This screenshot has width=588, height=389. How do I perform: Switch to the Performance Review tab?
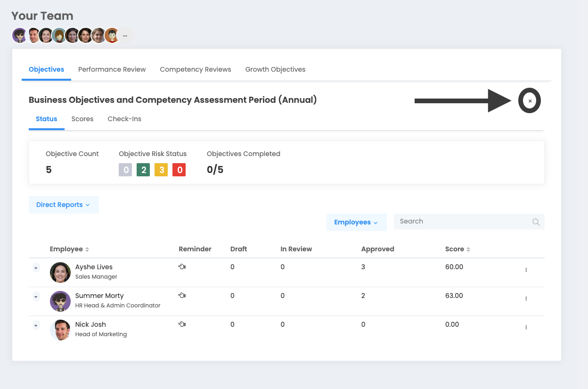112,69
